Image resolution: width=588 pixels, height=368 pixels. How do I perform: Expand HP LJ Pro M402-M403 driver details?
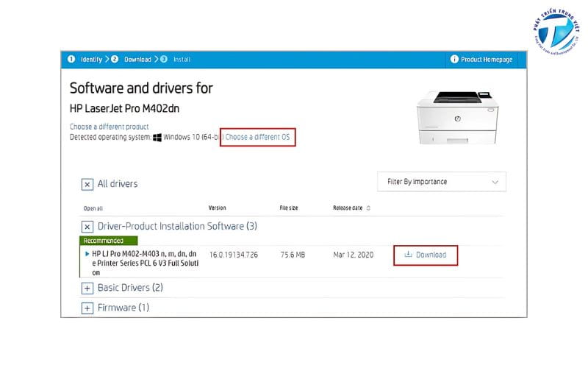87,254
